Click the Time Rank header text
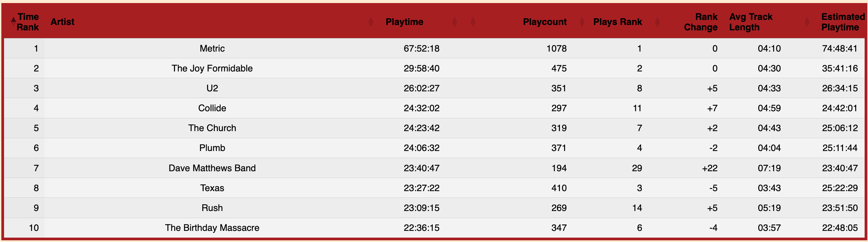The width and height of the screenshot is (868, 242). [x=28, y=22]
